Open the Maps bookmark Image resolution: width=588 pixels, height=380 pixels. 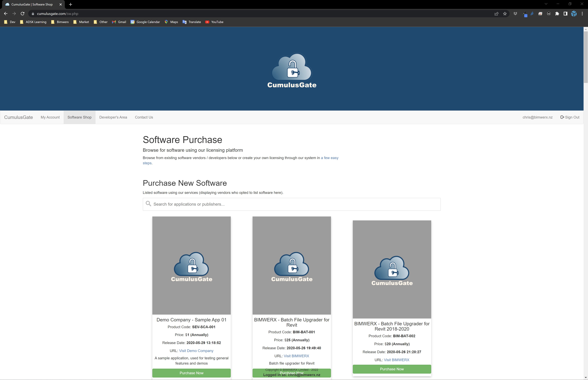click(x=171, y=22)
